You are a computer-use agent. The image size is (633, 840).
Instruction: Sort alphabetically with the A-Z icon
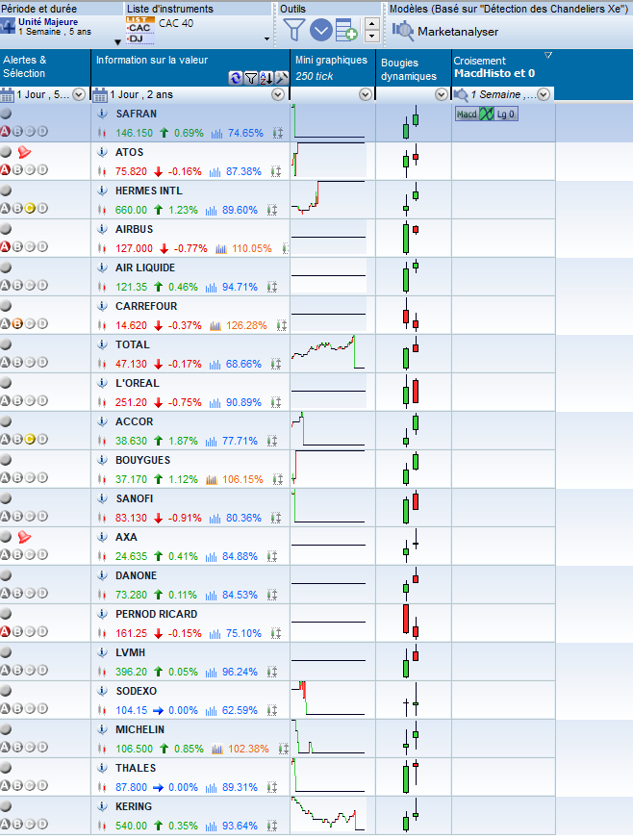(266, 78)
